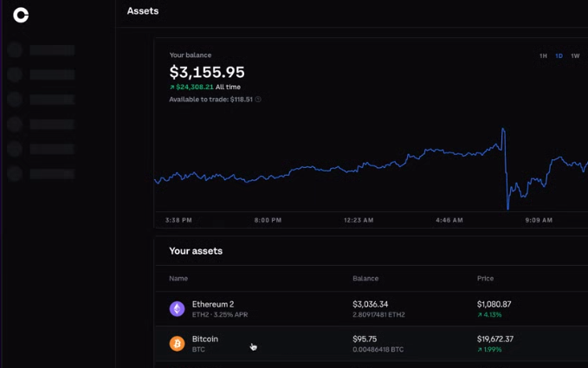Click the info icon beside Available to trade
This screenshot has height=368, width=588.
pyautogui.click(x=258, y=100)
